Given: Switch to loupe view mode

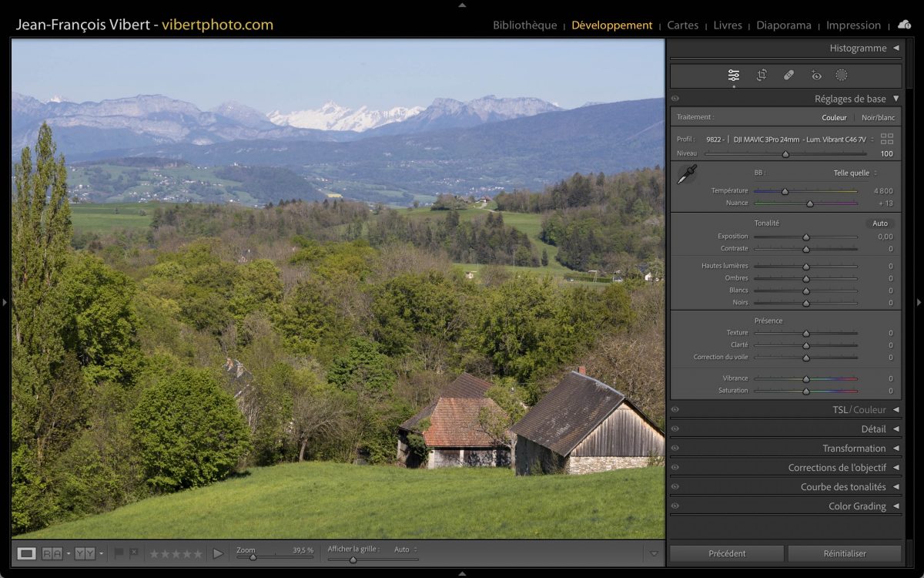Looking at the screenshot, I should [x=26, y=553].
